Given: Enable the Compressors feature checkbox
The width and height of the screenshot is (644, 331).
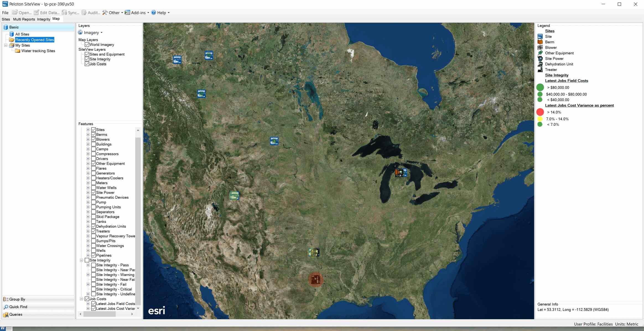Looking at the screenshot, I should pos(94,154).
